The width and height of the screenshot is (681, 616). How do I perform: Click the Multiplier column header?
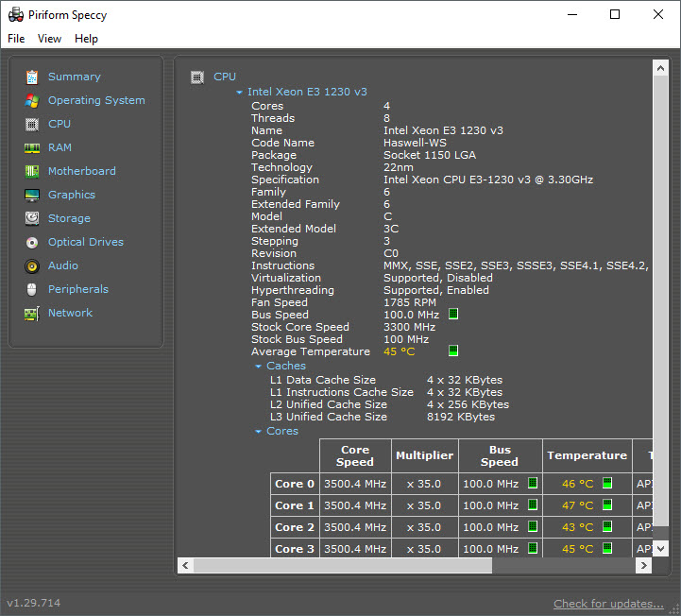424,456
